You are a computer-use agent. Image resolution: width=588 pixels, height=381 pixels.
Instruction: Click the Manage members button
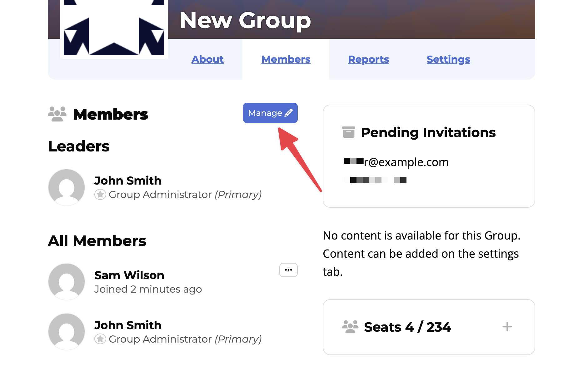pos(270,113)
